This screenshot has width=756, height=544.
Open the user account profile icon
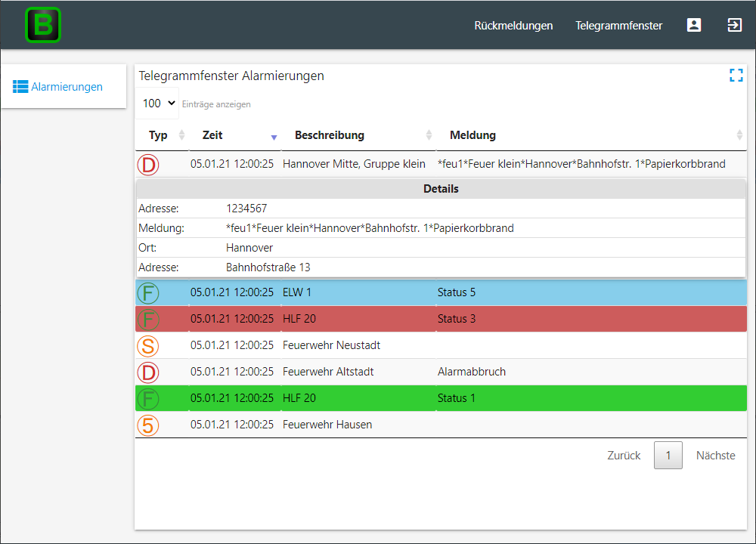tap(693, 25)
